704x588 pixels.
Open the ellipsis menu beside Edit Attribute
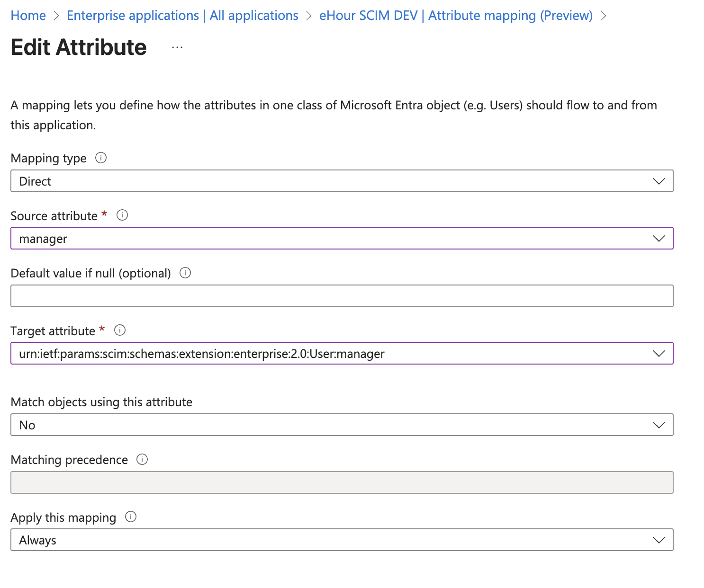[x=177, y=47]
